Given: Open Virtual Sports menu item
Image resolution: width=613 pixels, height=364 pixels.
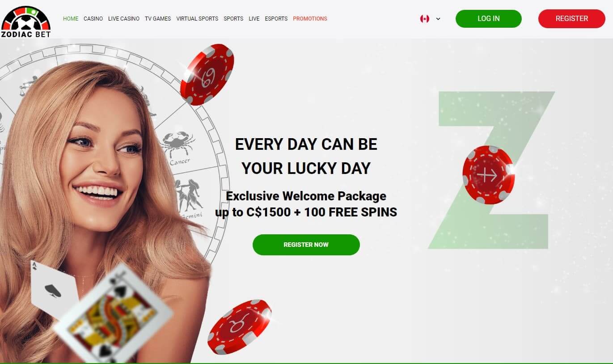Looking at the screenshot, I should pyautogui.click(x=197, y=19).
